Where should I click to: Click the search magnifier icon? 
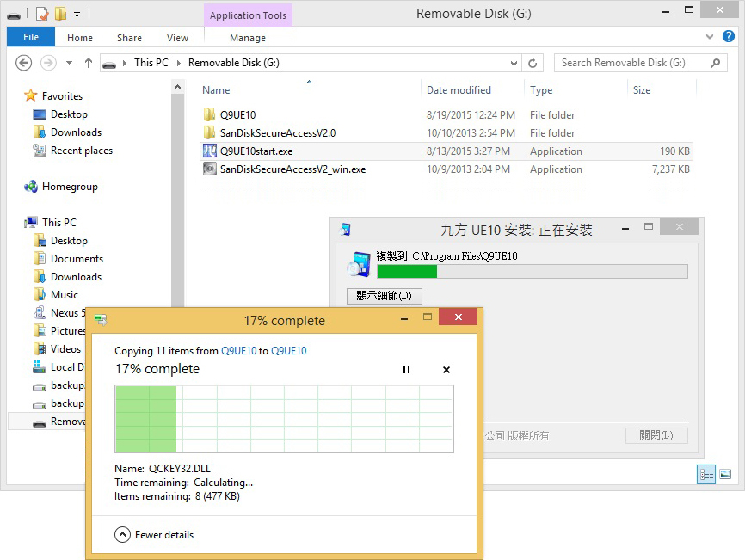coord(715,63)
